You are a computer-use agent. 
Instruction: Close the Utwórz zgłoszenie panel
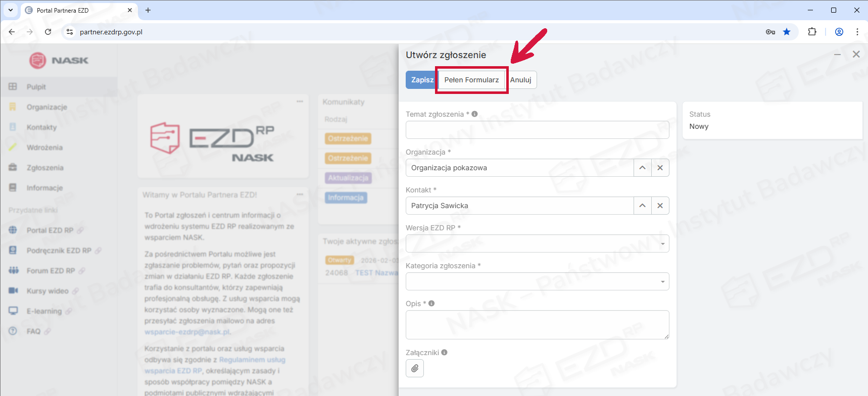pyautogui.click(x=856, y=55)
